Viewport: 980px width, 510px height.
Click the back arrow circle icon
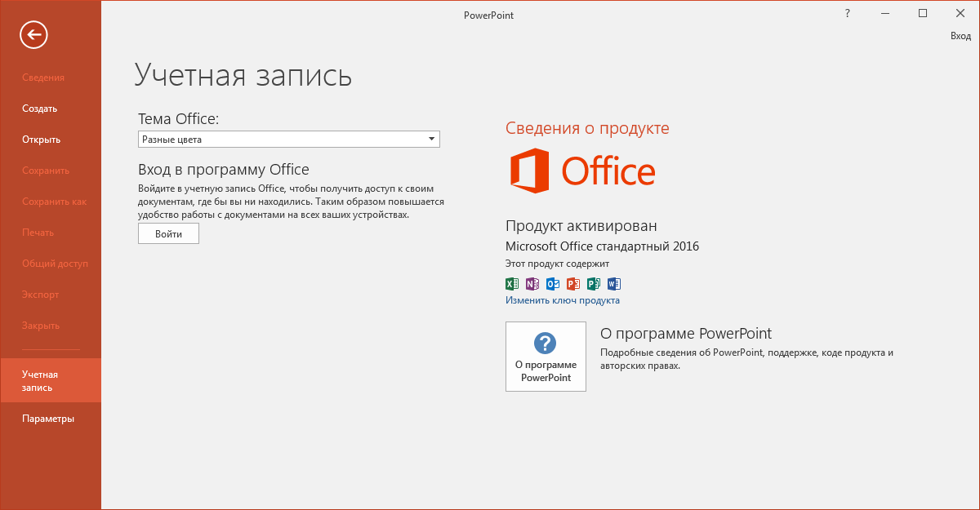[34, 33]
